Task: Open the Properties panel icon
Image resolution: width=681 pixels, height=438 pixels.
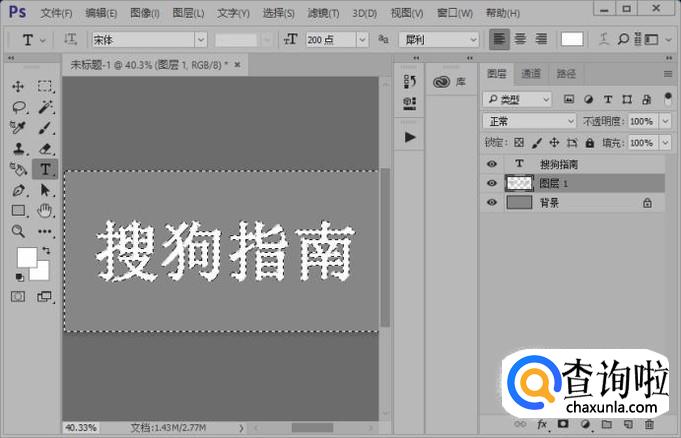Action: pyautogui.click(x=410, y=103)
